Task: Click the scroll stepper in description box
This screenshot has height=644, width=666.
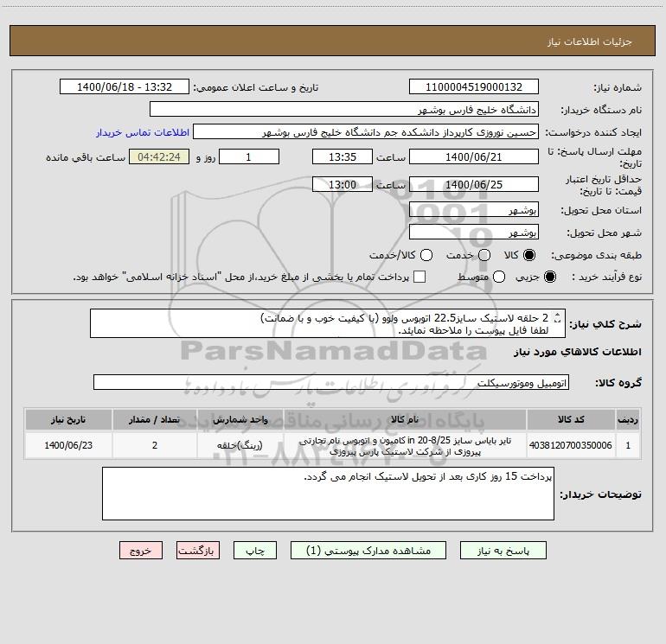Action: coord(558,317)
